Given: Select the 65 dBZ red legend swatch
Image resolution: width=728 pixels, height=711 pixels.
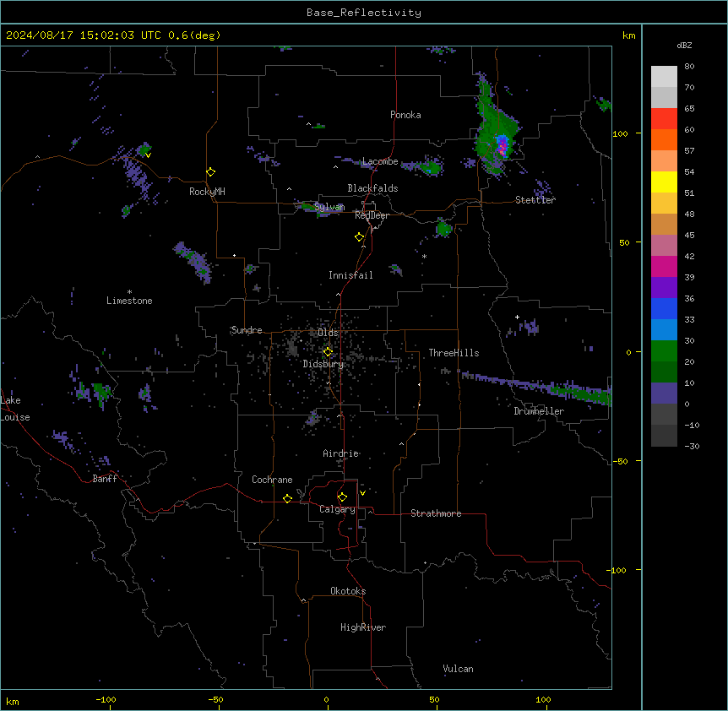Looking at the screenshot, I should click(x=664, y=119).
